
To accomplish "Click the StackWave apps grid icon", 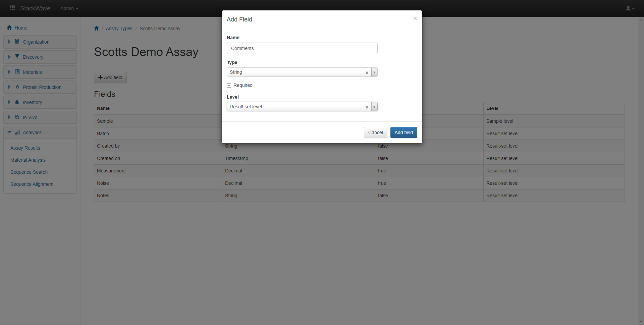I will pos(12,8).
